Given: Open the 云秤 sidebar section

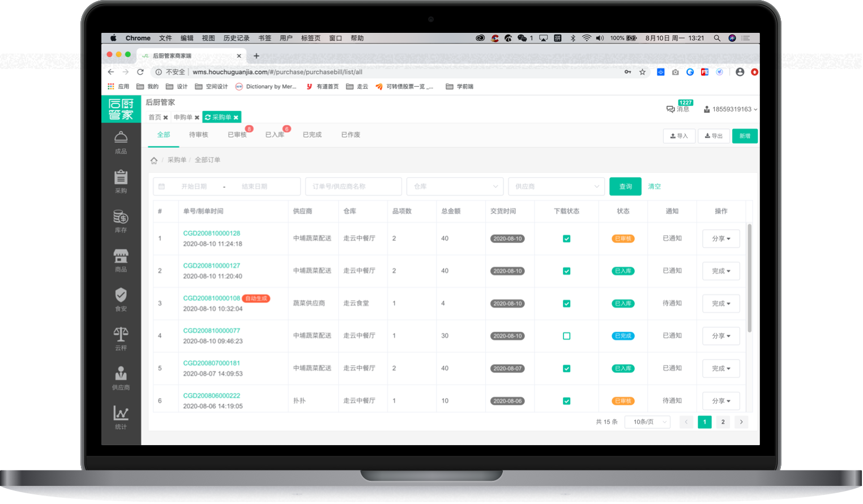Looking at the screenshot, I should click(x=121, y=339).
